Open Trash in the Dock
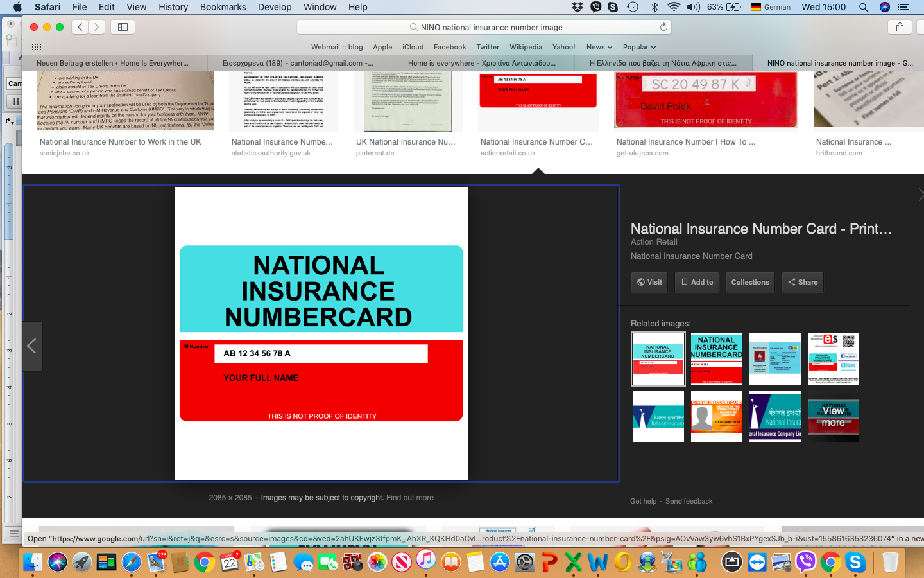 [x=891, y=562]
